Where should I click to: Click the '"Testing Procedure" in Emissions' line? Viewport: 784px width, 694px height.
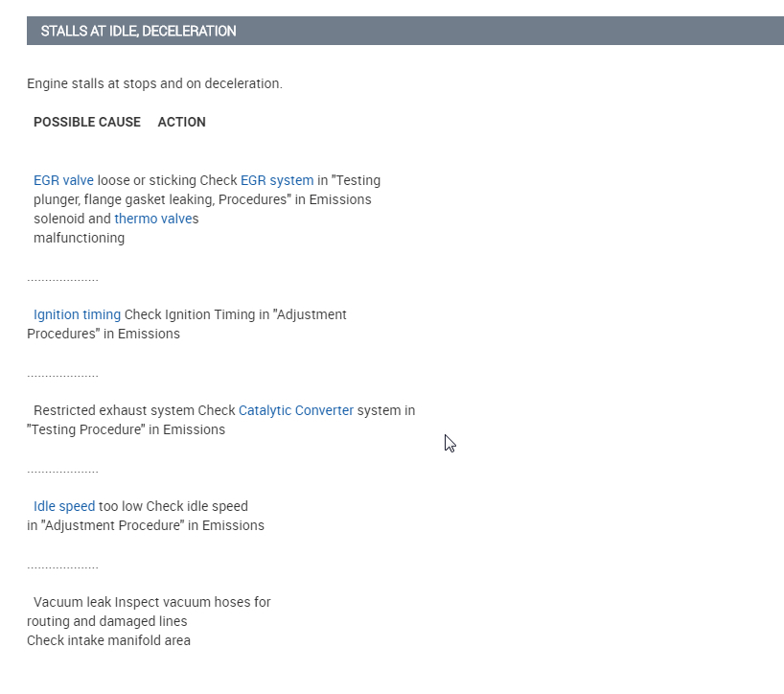(126, 429)
